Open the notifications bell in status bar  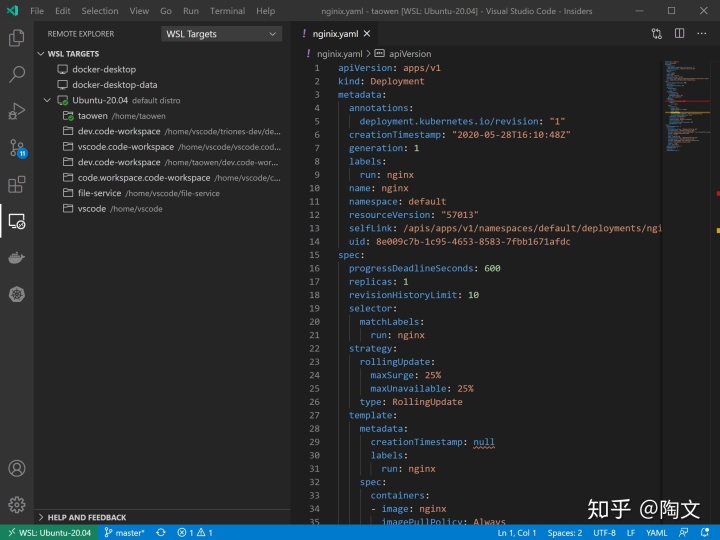(x=705, y=533)
